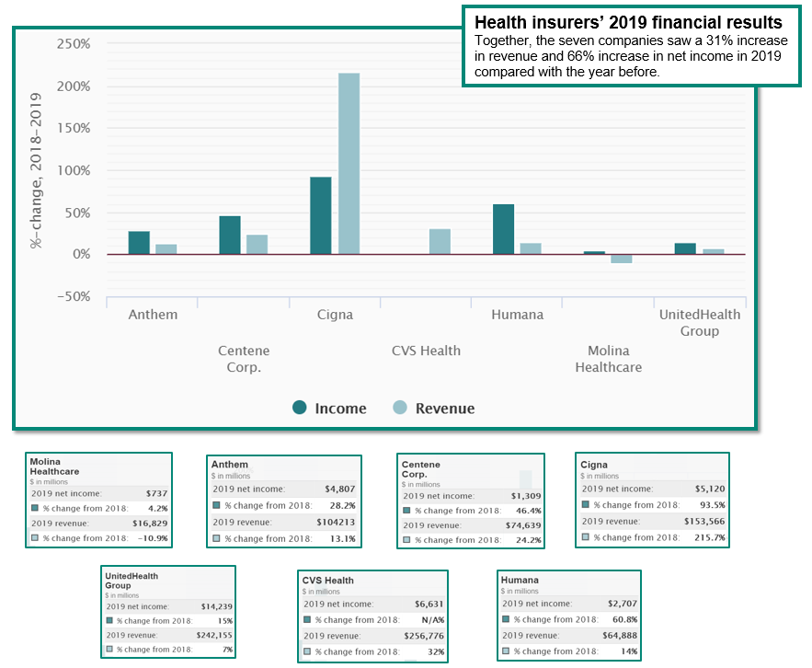The width and height of the screenshot is (812, 668).
Task: Select the Anthem revenue bar
Action: [166, 249]
